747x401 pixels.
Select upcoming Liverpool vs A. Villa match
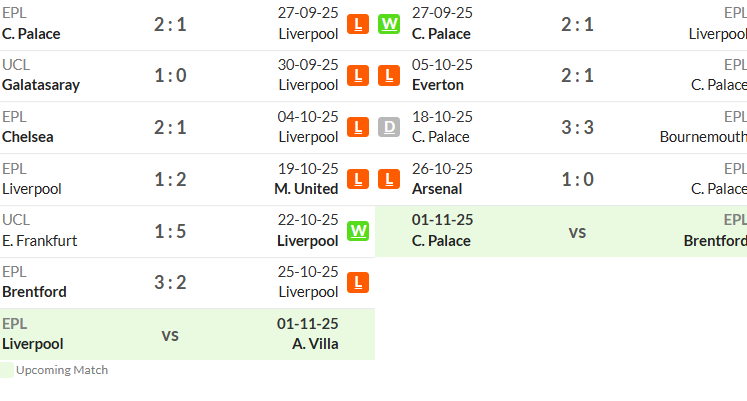coord(187,334)
